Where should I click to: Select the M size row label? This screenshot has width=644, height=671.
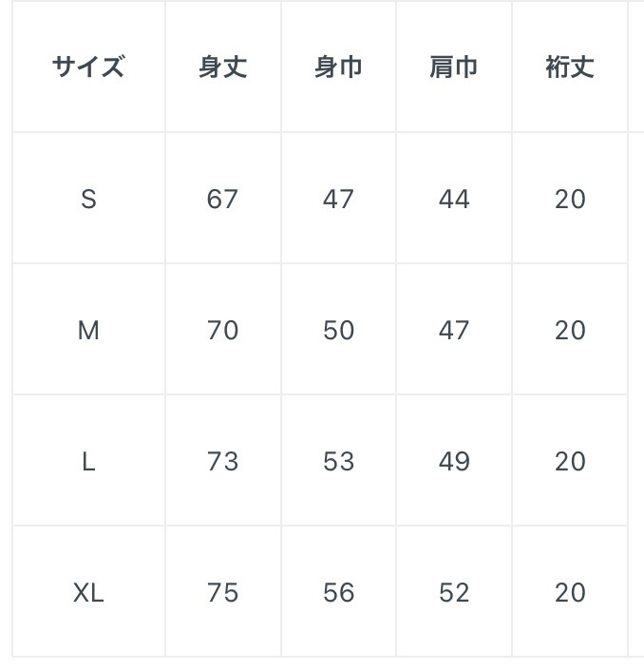(x=88, y=330)
